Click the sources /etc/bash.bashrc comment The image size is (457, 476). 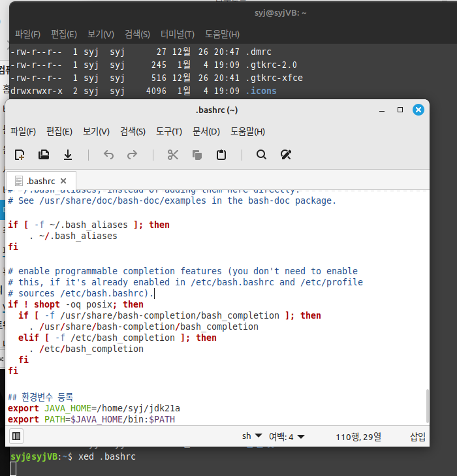[x=81, y=294]
